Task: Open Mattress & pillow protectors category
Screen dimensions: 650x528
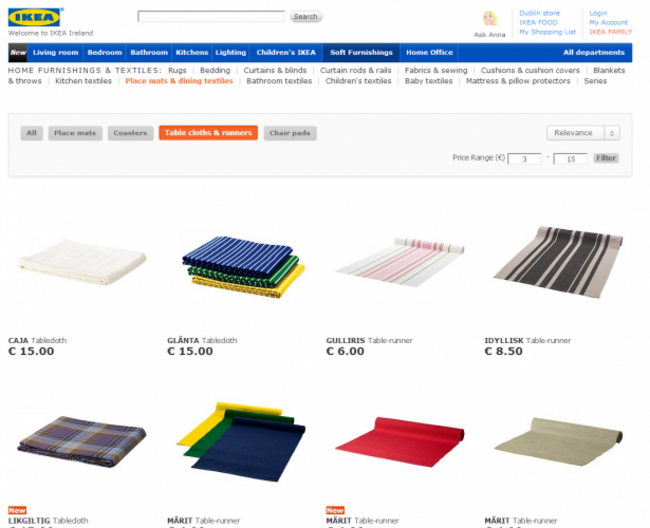Action: [x=518, y=81]
